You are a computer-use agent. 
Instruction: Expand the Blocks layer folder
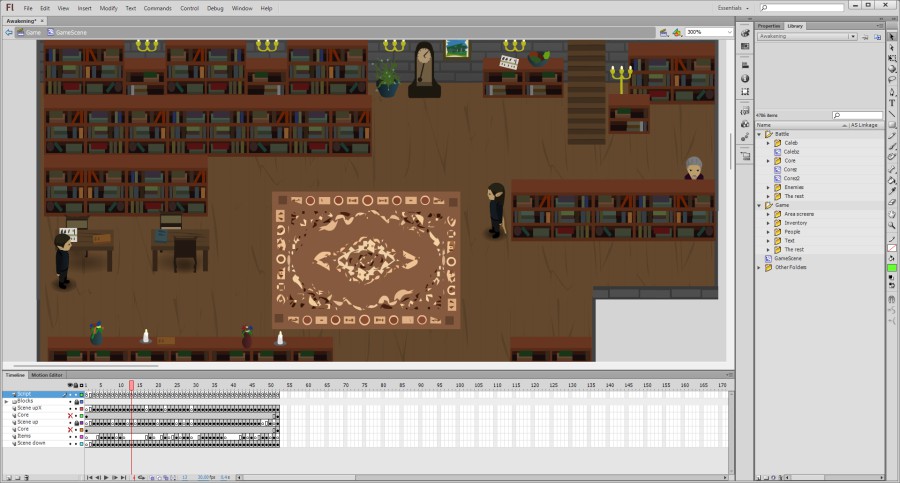(6, 401)
